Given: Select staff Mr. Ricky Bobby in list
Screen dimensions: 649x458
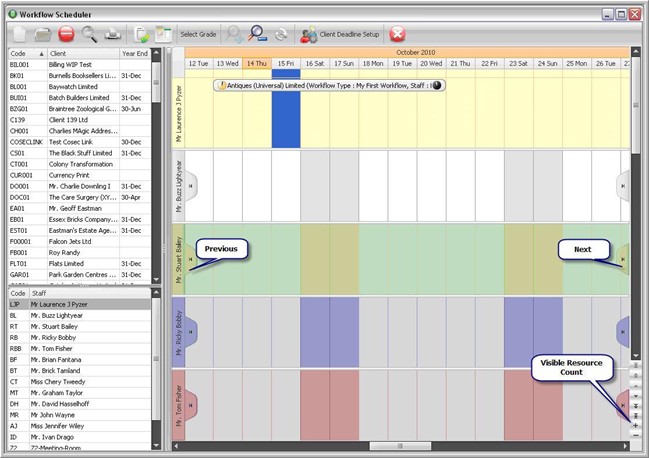Looking at the screenshot, I should [79, 338].
